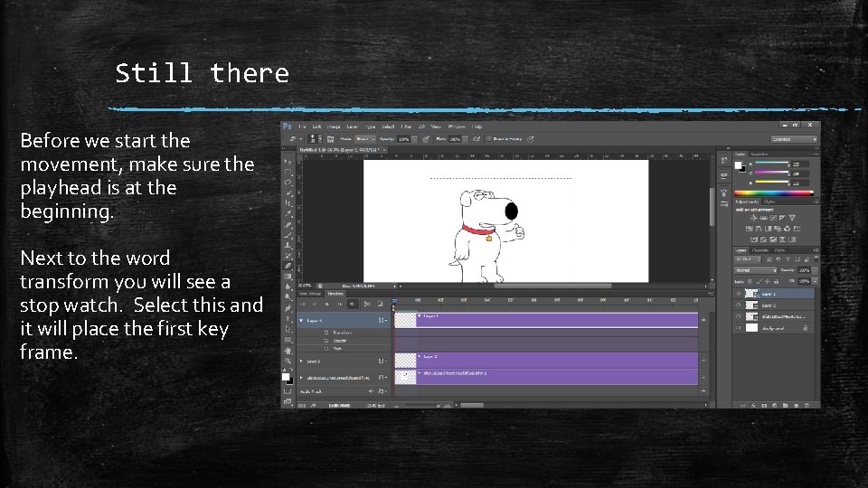Open the Filter menu
Viewport: 868px width, 488px height.
[x=406, y=127]
